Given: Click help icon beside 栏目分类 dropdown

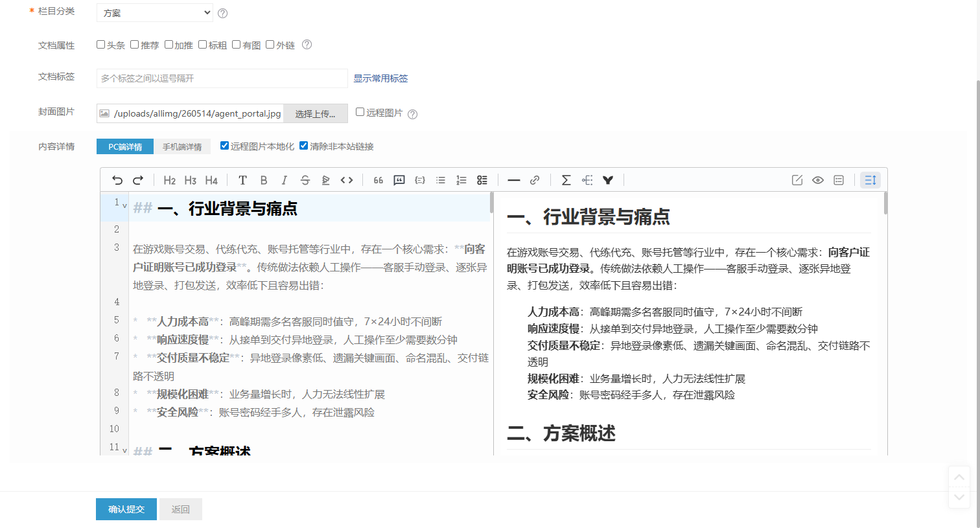Looking at the screenshot, I should pos(223,13).
